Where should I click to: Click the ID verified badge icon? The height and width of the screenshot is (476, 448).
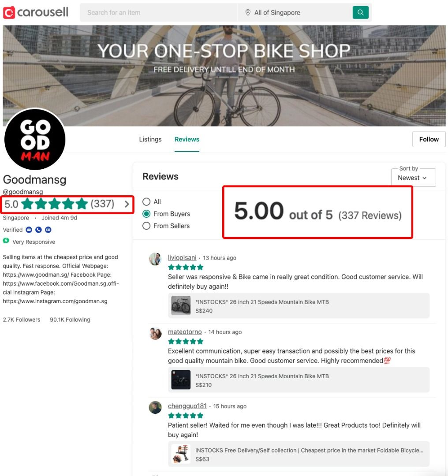49,230
